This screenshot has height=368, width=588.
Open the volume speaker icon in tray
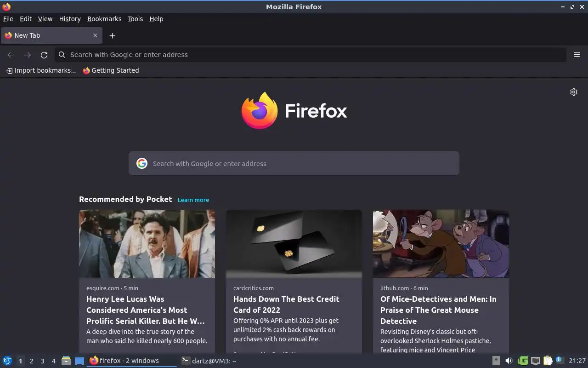(x=509, y=361)
